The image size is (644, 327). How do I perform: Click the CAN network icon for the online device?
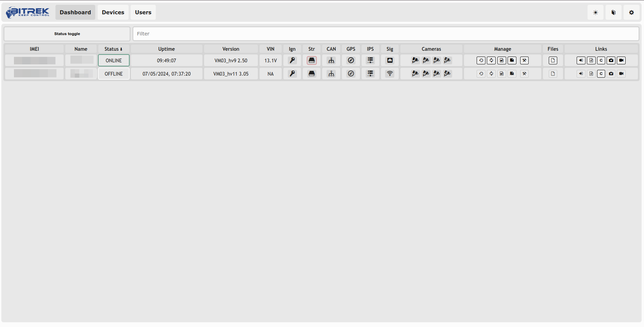click(331, 60)
